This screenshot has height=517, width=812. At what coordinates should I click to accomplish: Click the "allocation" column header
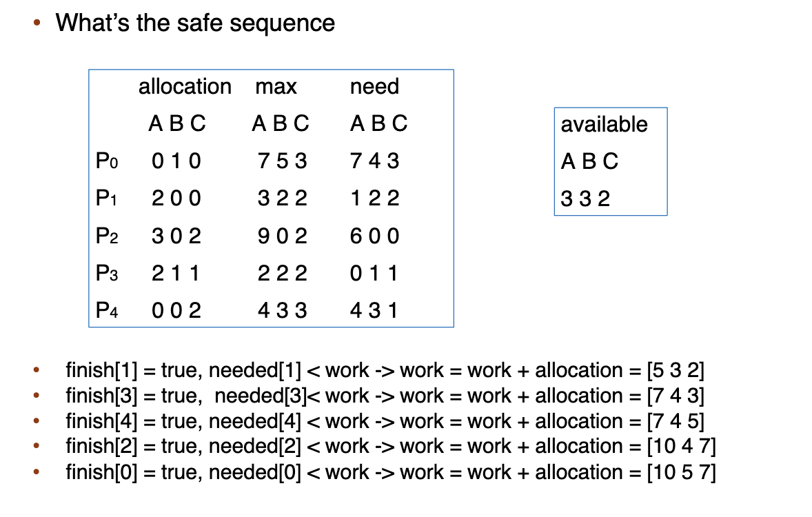[185, 87]
